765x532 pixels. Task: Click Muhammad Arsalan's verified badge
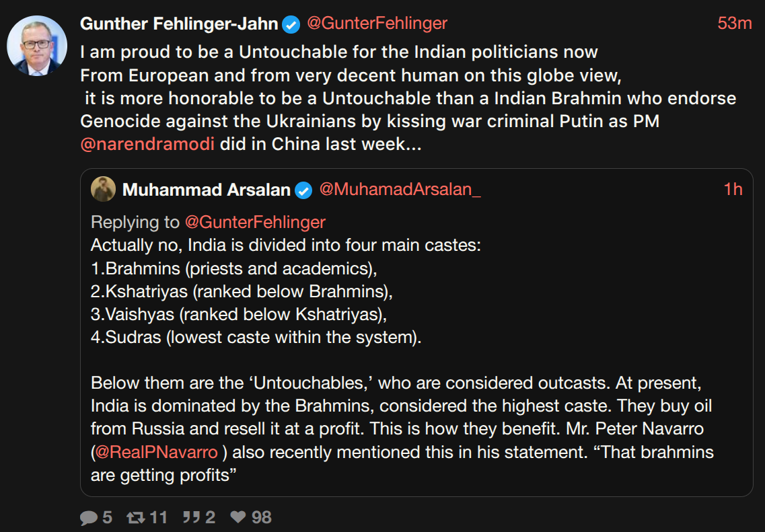(x=303, y=190)
